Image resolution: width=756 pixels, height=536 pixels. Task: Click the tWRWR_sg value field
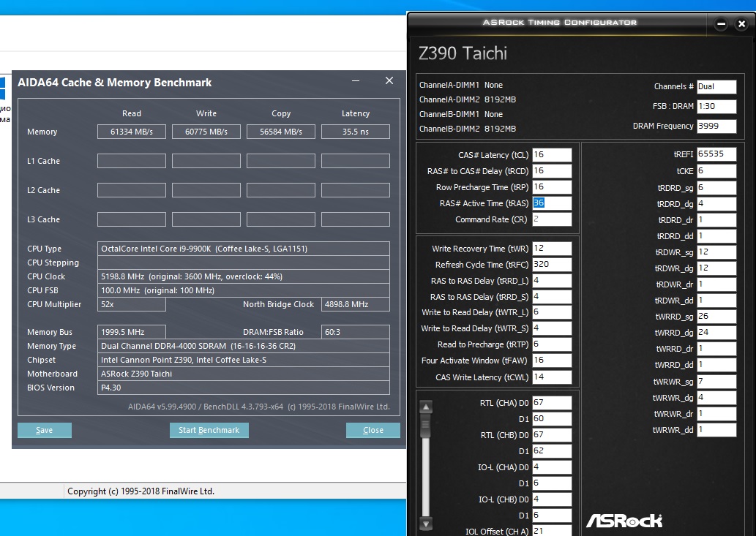coord(716,382)
